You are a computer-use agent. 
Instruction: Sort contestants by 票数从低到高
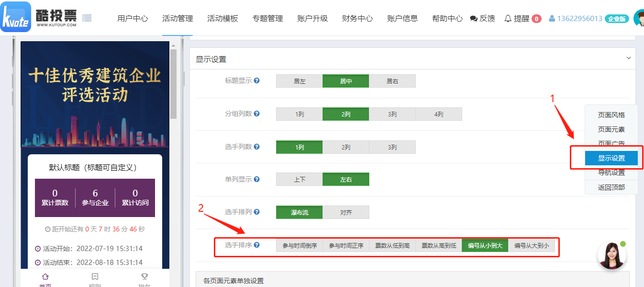(392, 245)
